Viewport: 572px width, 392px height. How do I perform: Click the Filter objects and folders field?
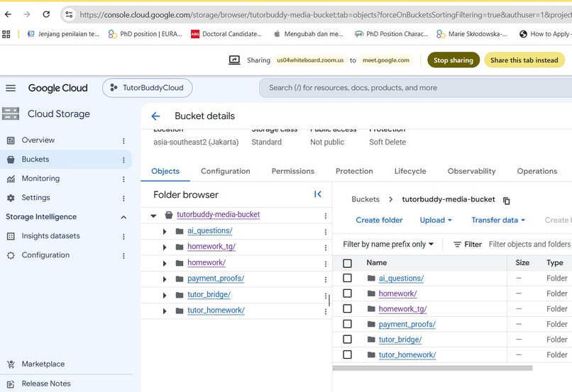pyautogui.click(x=529, y=244)
